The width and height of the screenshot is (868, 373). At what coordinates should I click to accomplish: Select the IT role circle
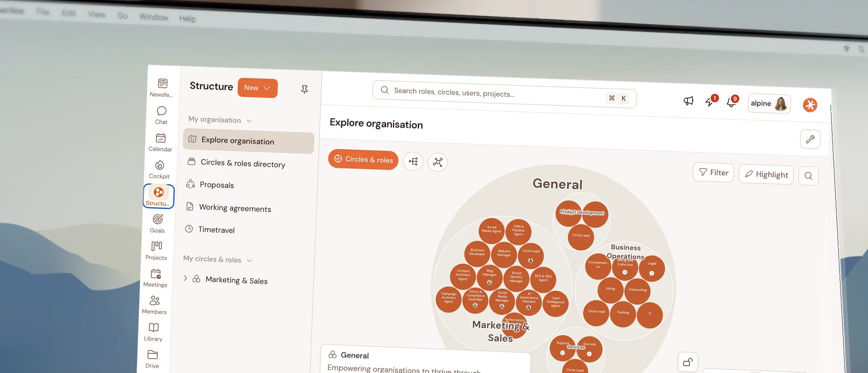click(650, 315)
